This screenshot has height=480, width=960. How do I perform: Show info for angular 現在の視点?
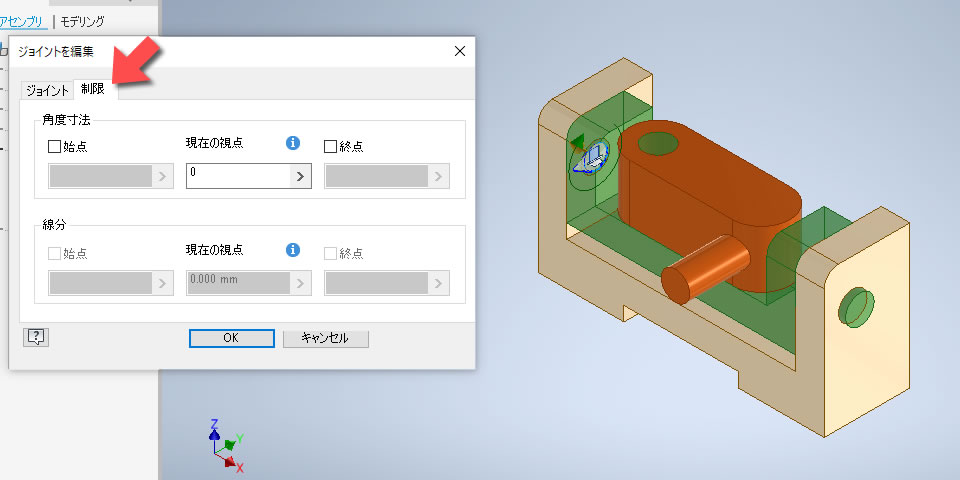coord(293,143)
